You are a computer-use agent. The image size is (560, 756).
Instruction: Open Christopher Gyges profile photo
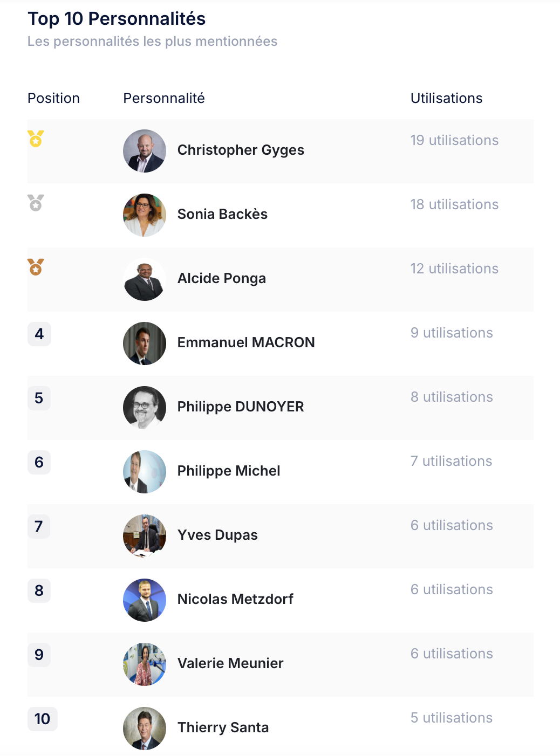[x=145, y=151]
